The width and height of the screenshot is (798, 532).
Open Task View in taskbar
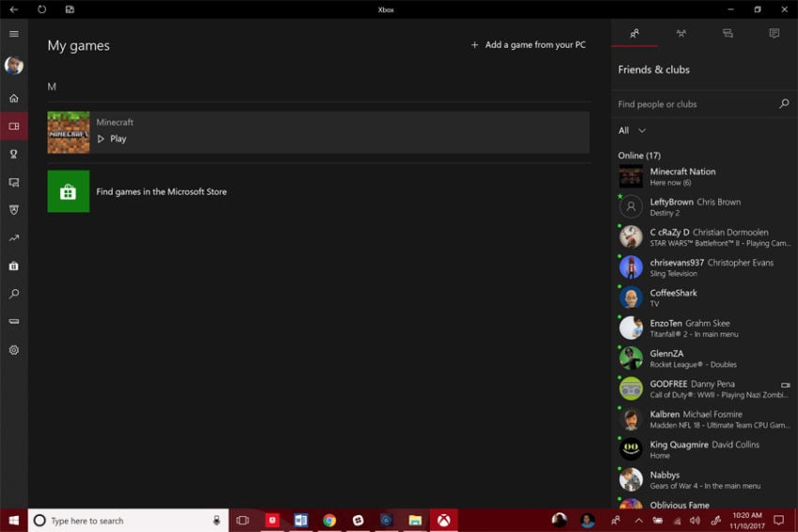tap(243, 521)
